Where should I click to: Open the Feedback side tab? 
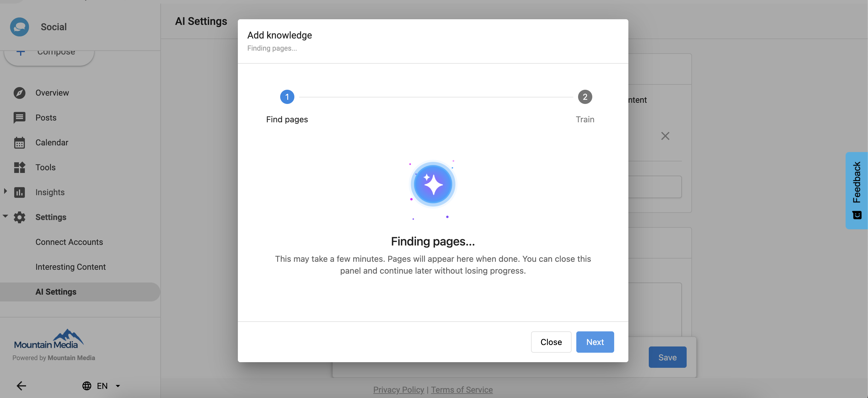point(856,191)
